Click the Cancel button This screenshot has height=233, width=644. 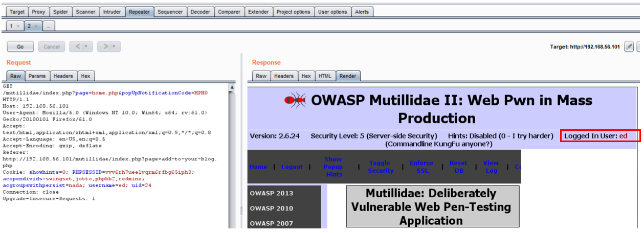52,46
